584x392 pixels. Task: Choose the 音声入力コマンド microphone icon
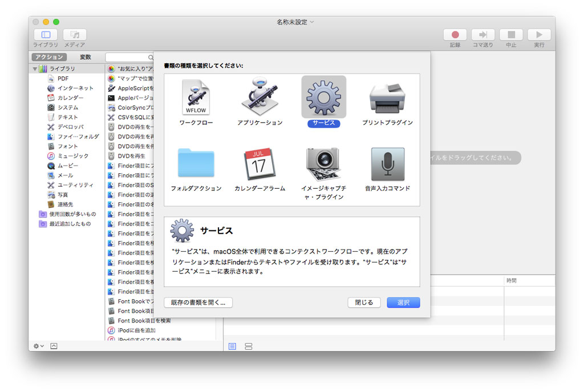tap(388, 164)
